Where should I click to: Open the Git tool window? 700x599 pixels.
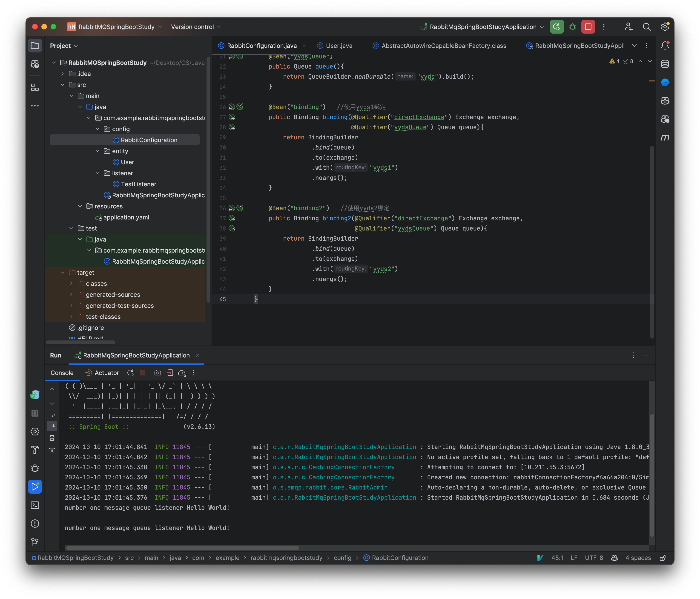pos(35,541)
